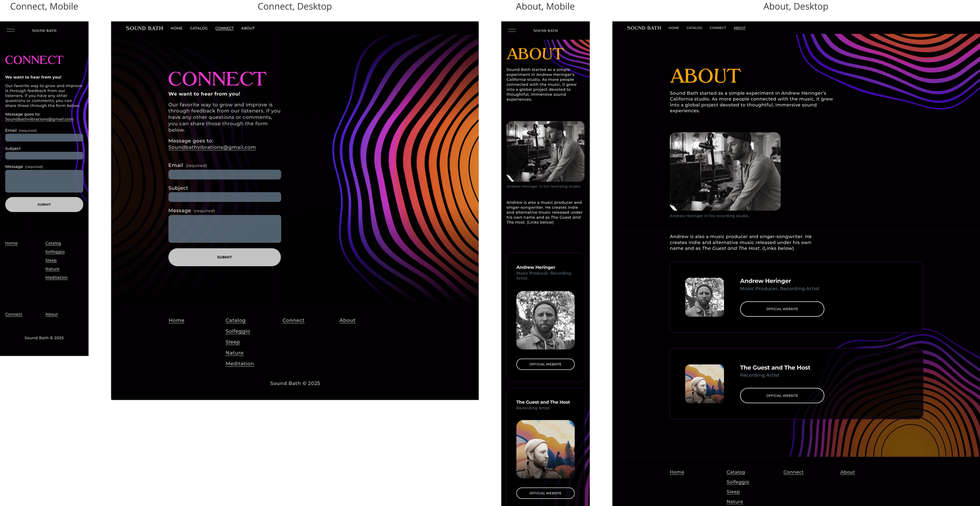Open Solfeggio link in Connect desktop footer
The height and width of the screenshot is (506, 980).
click(238, 331)
